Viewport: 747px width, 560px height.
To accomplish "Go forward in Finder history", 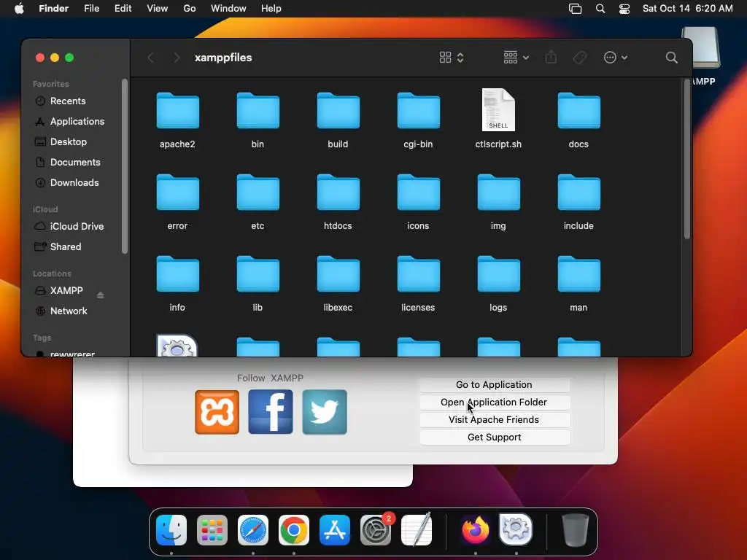I will [177, 58].
